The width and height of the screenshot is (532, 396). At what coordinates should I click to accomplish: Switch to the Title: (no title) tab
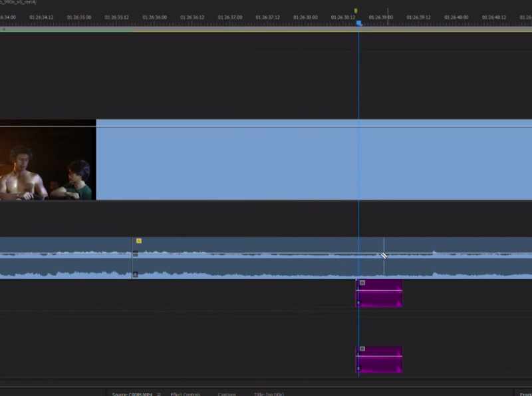click(x=269, y=394)
